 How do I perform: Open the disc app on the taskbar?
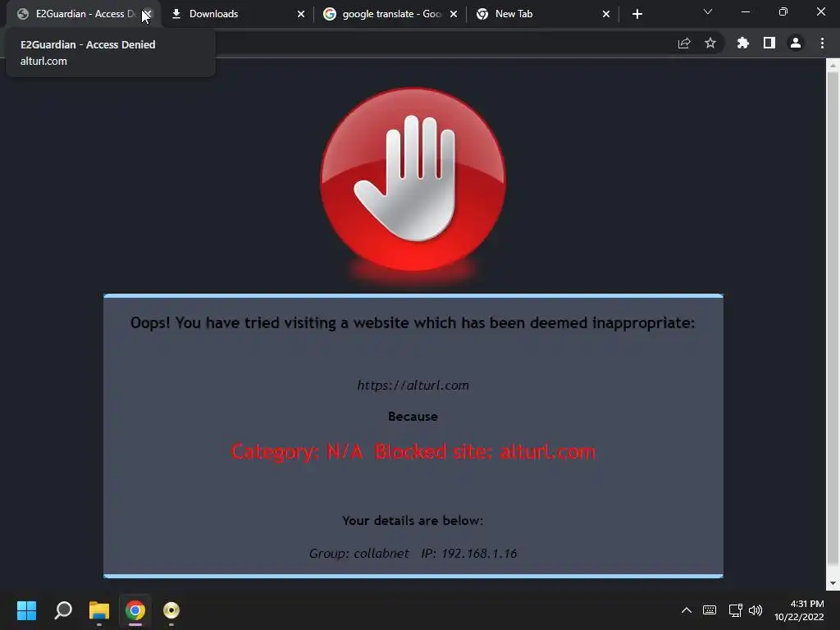(171, 610)
